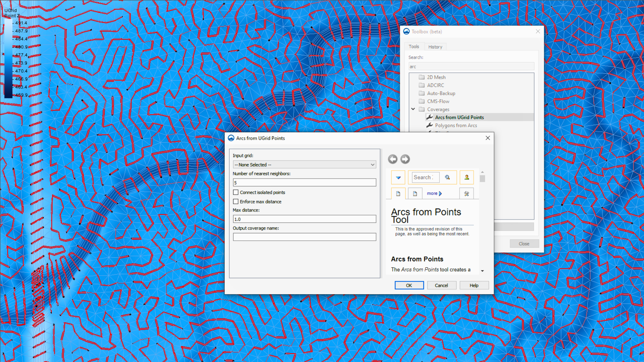Click the Arcs from UGrid Points wrench icon
Screen dimensions: 644x362
[x=429, y=117]
